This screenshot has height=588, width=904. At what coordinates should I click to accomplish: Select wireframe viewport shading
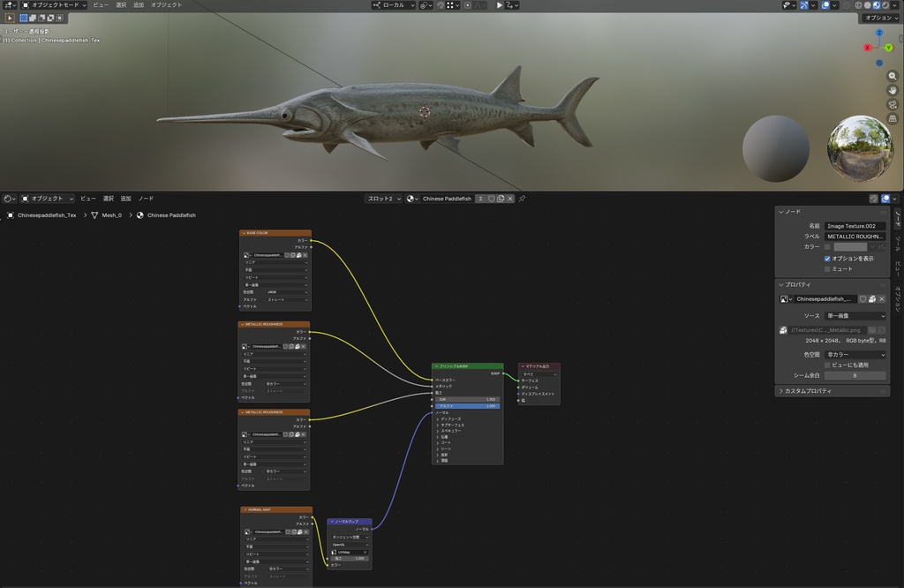click(858, 5)
